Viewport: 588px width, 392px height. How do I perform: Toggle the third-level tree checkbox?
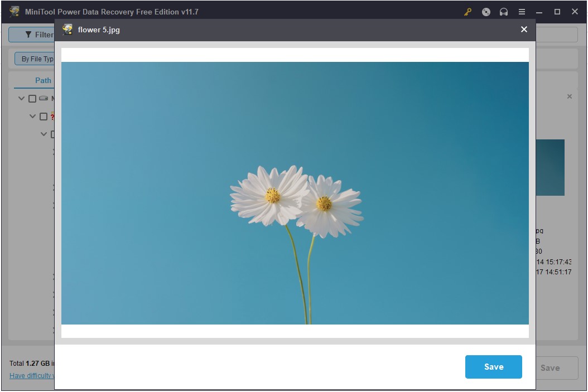53,134
